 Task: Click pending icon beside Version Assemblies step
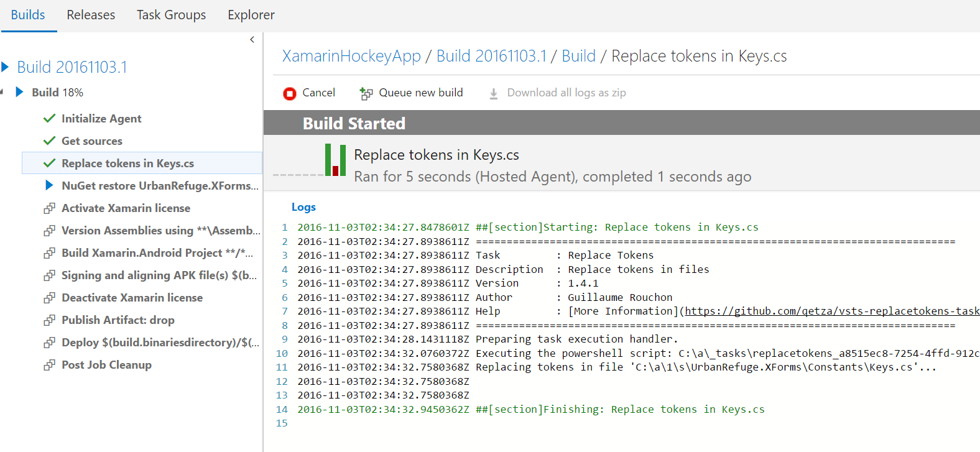tap(49, 231)
